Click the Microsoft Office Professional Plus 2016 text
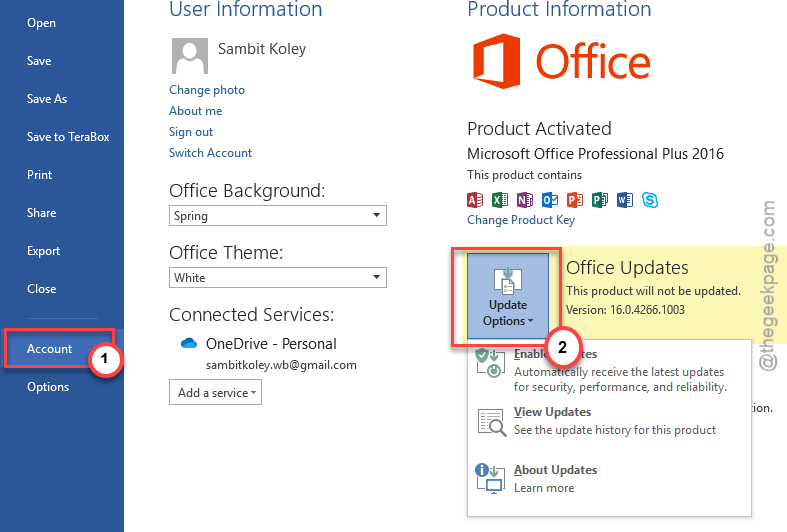Viewport: 787px width, 532px height. coord(595,154)
